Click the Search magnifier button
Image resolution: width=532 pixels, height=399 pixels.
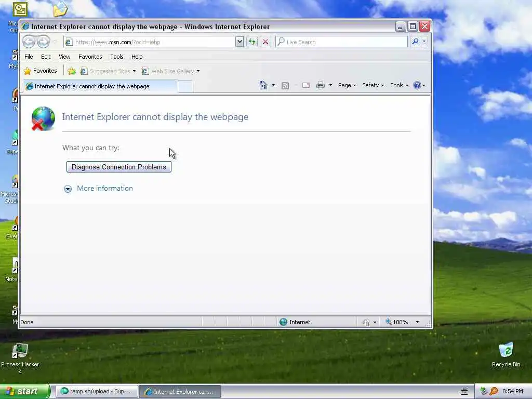pos(415,42)
